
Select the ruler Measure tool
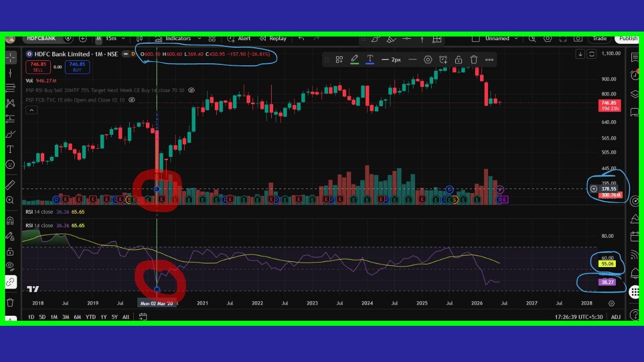click(10, 185)
